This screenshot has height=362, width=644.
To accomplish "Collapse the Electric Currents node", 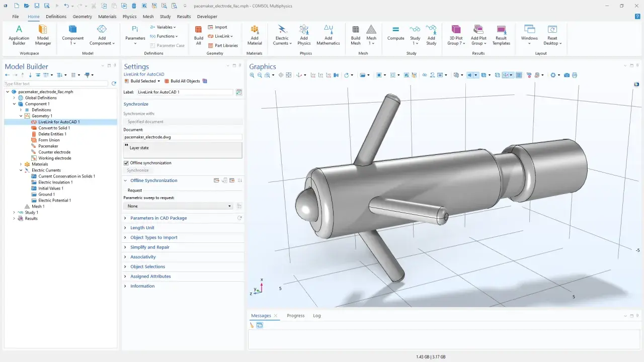I will [x=21, y=170].
